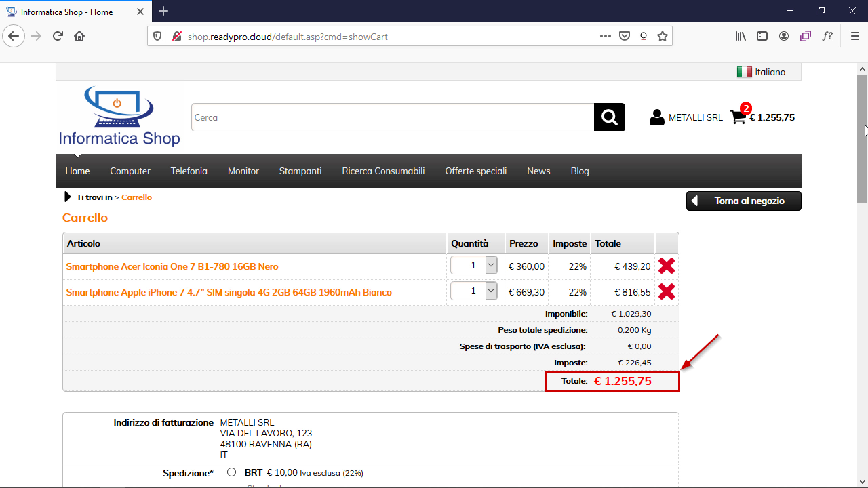Open the Stampanti category menu
This screenshot has width=868, height=488.
[x=300, y=171]
